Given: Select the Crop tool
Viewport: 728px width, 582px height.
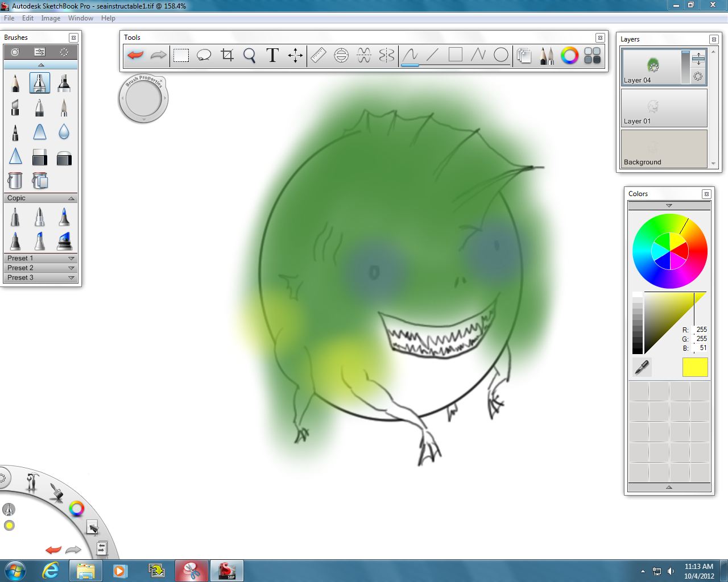Looking at the screenshot, I should click(x=227, y=55).
